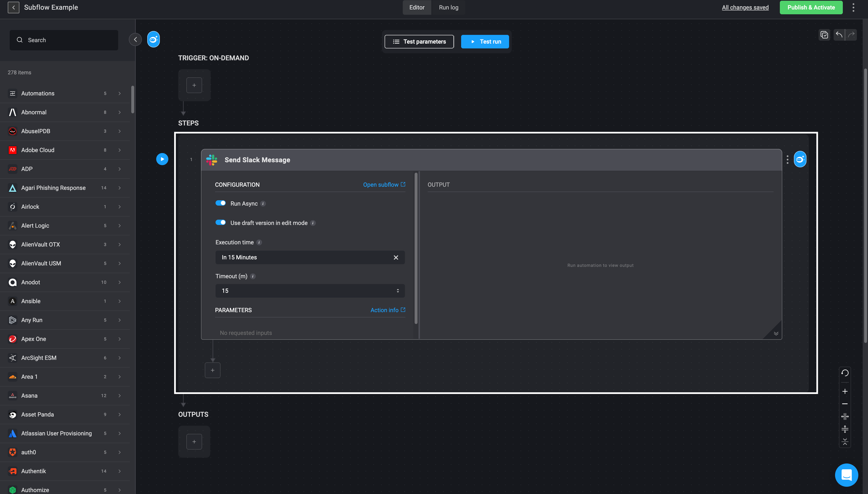This screenshot has height=494, width=868.
Task: Zoom out on the canvas
Action: 845,404
